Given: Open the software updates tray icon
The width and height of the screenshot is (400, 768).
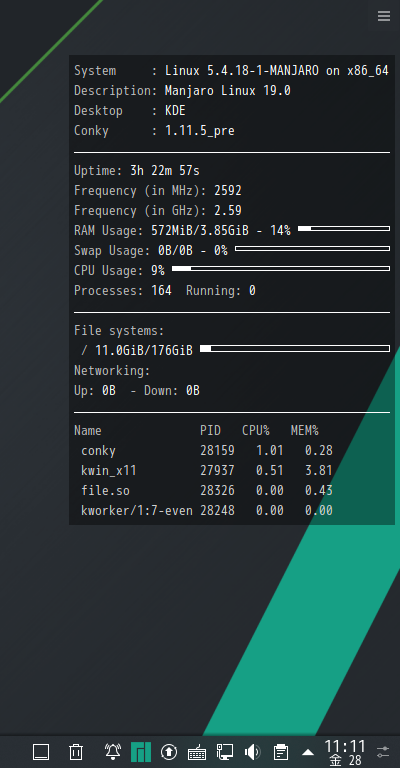Looking at the screenshot, I should click(x=169, y=752).
